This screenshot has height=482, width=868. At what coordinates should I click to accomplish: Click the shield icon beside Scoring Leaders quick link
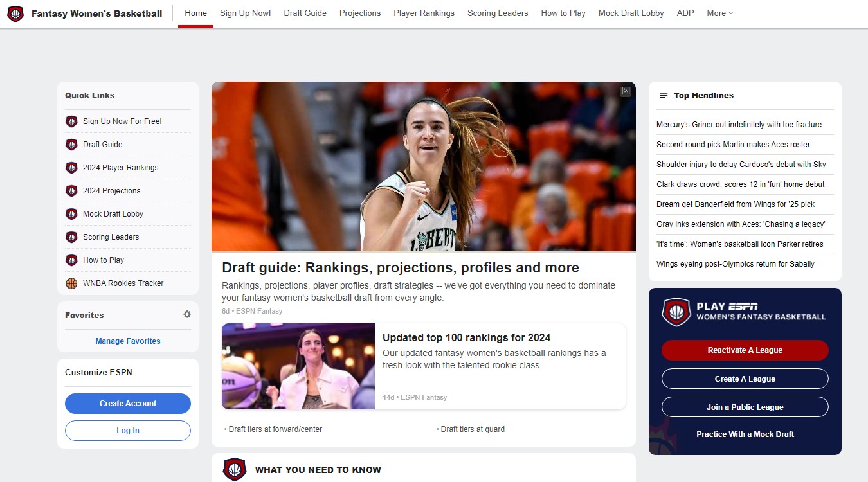click(x=71, y=237)
